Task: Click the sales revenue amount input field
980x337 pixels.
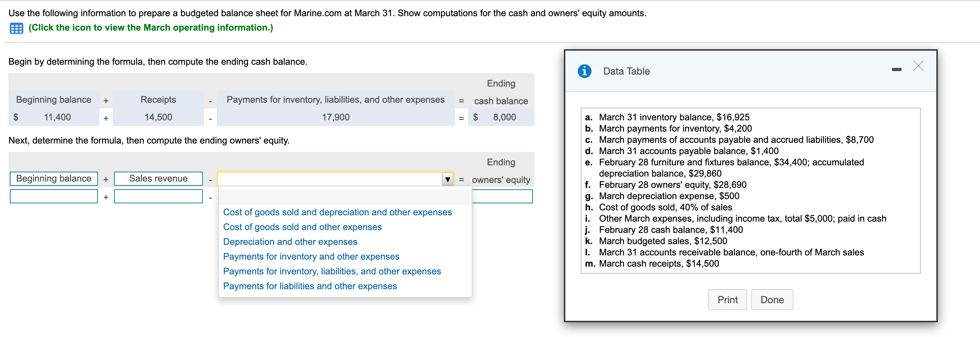Action: [x=158, y=196]
